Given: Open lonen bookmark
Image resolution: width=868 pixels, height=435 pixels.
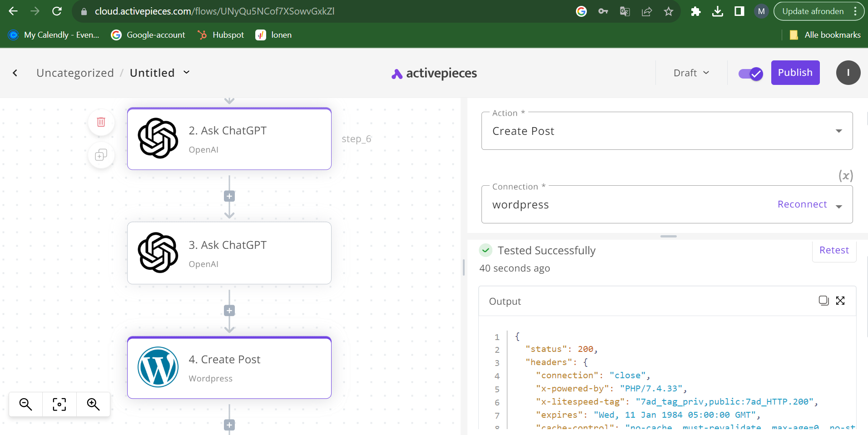Looking at the screenshot, I should click(x=274, y=35).
